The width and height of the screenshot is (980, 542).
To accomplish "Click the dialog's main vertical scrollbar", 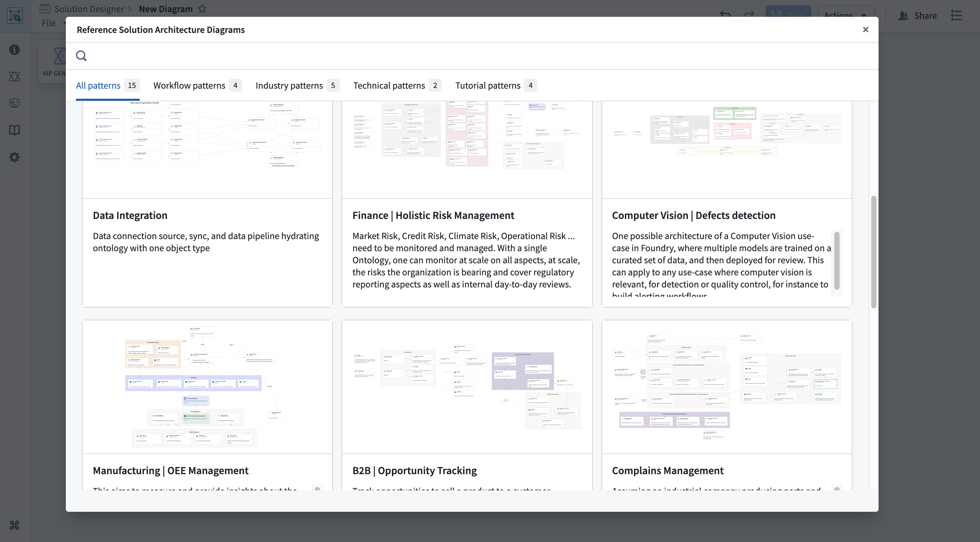I will coord(874,252).
